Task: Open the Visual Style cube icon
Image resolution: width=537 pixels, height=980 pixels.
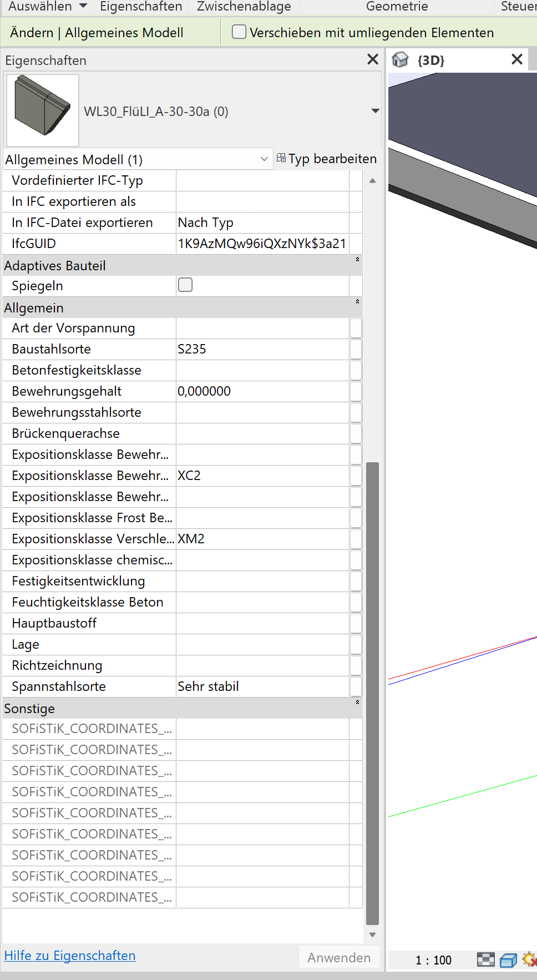Action: pyautogui.click(x=508, y=959)
